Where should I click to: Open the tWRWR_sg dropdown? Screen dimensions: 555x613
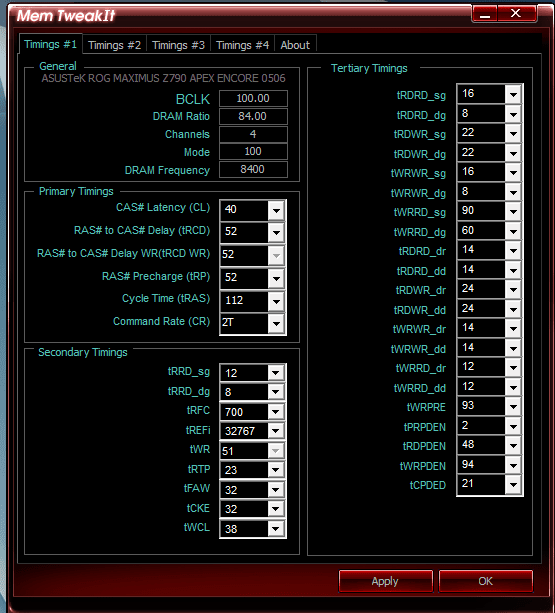(513, 172)
